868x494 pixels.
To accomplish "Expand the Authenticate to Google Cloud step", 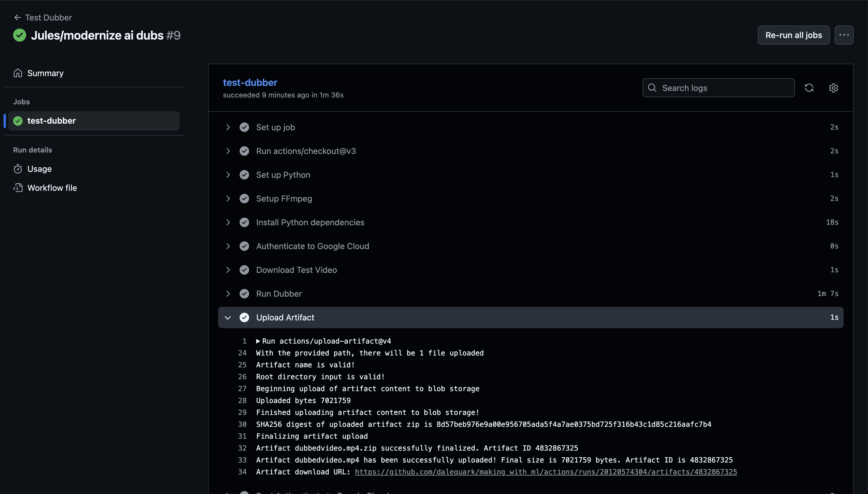I will [x=228, y=246].
